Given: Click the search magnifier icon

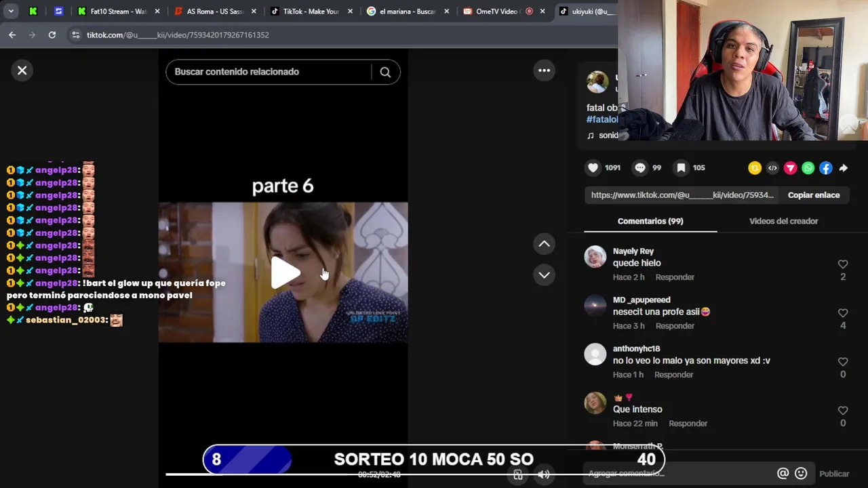Looking at the screenshot, I should pyautogui.click(x=385, y=72).
